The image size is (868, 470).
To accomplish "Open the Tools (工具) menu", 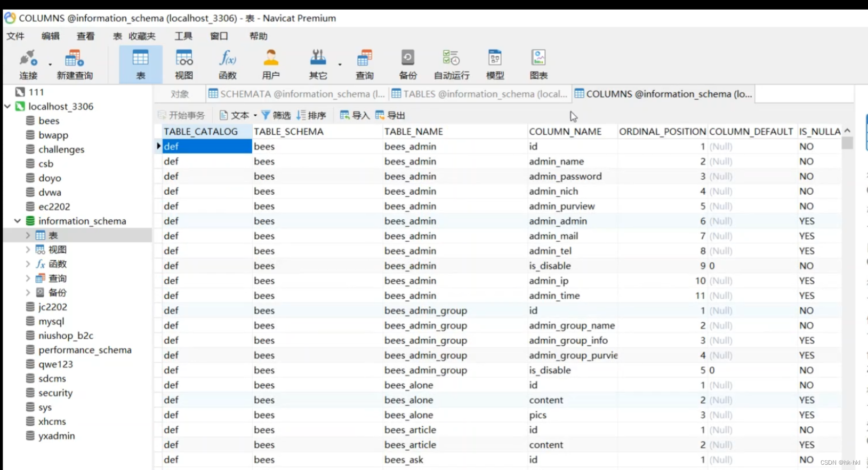I will coord(183,36).
